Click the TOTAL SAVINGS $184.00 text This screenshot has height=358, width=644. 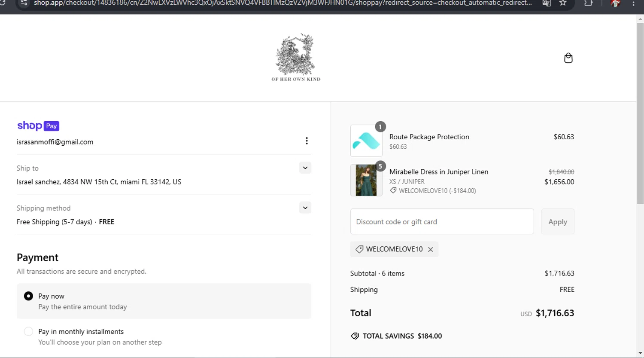click(402, 336)
